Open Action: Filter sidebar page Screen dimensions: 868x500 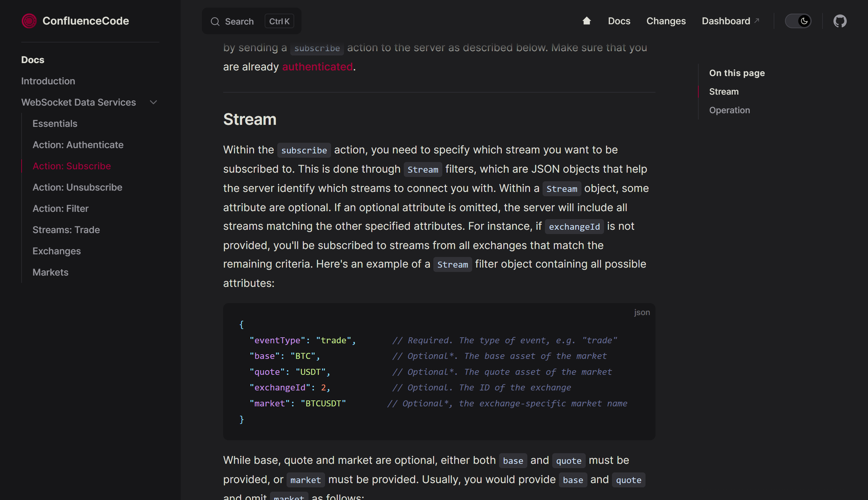click(x=60, y=209)
